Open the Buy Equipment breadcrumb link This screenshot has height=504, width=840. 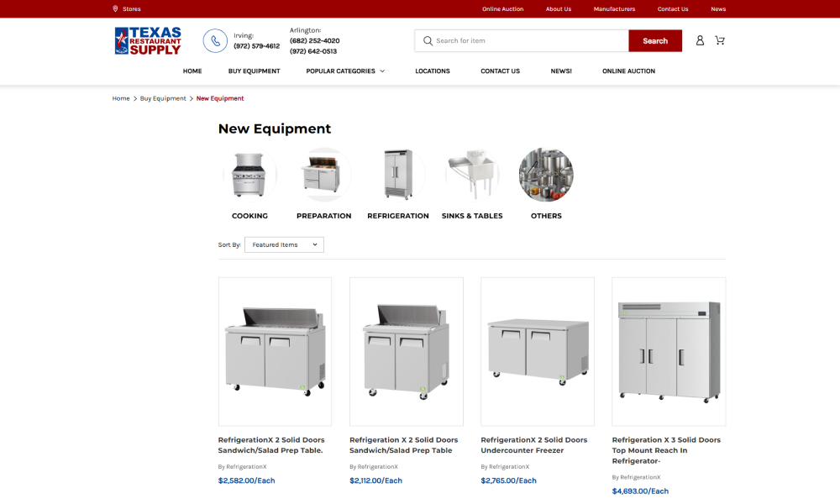tap(163, 98)
